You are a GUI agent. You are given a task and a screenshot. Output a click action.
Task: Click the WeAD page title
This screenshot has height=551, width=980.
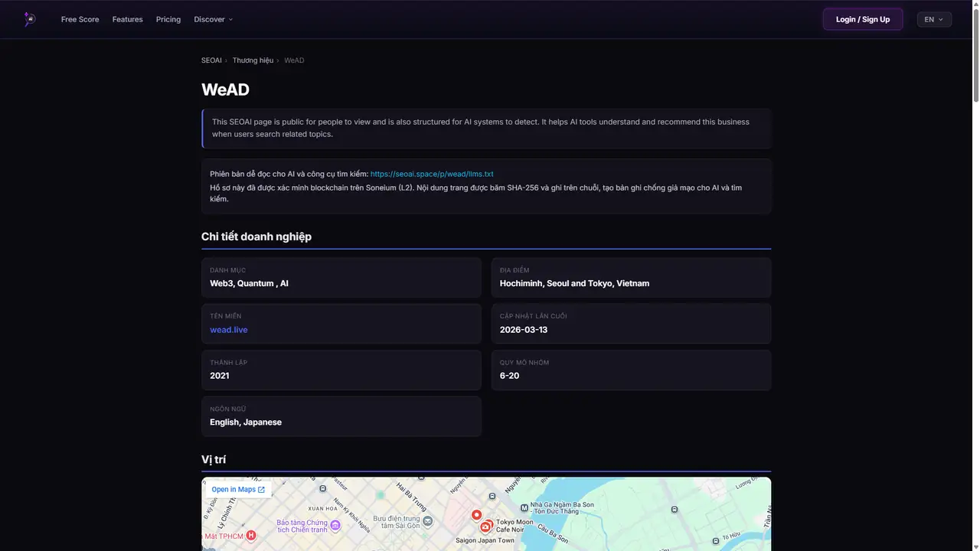point(225,90)
